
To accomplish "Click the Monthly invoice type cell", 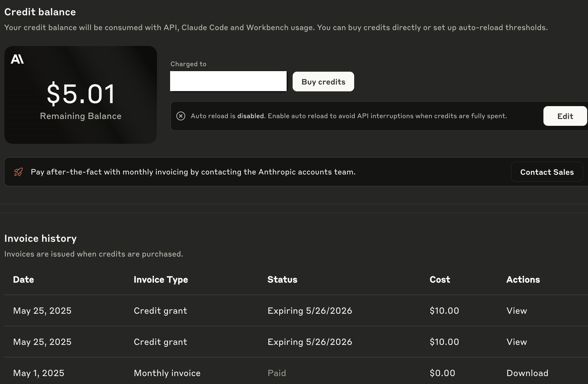I will coord(167,373).
